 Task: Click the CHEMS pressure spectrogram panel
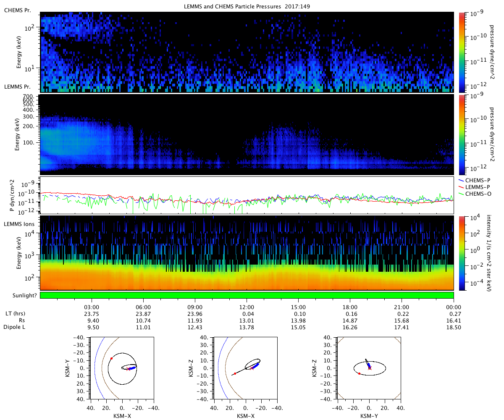[x=247, y=52]
